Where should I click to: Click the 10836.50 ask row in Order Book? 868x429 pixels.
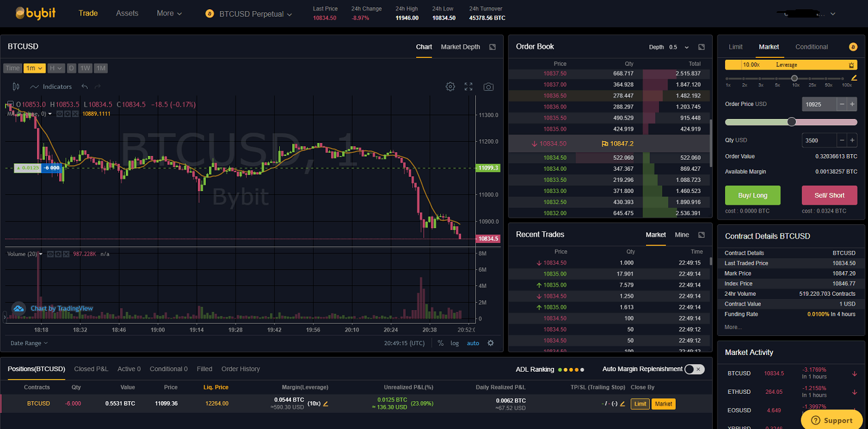pos(608,96)
